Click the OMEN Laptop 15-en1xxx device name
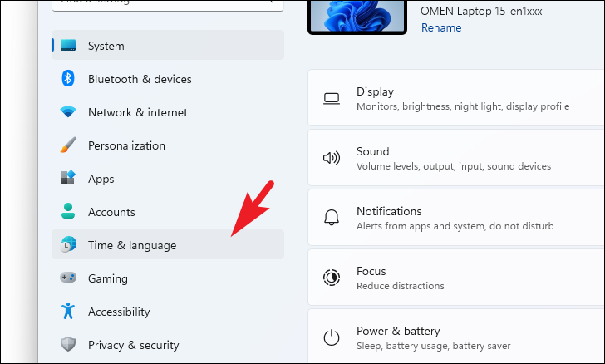The width and height of the screenshot is (605, 364). click(481, 11)
